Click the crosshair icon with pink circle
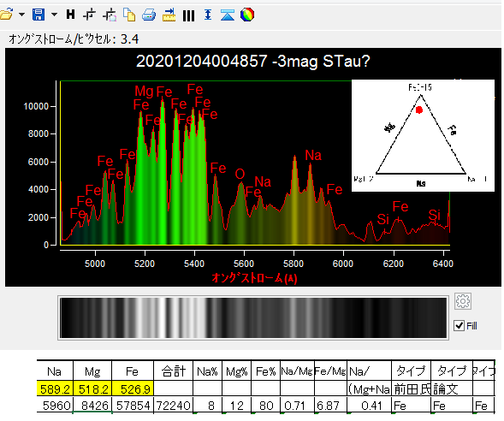 coord(110,15)
